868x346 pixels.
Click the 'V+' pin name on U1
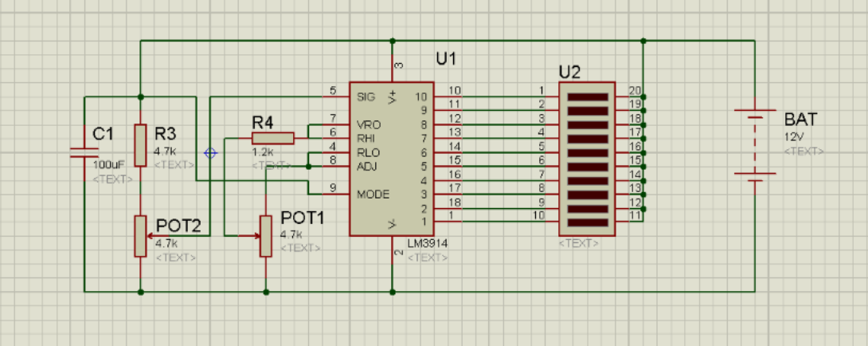393,97
